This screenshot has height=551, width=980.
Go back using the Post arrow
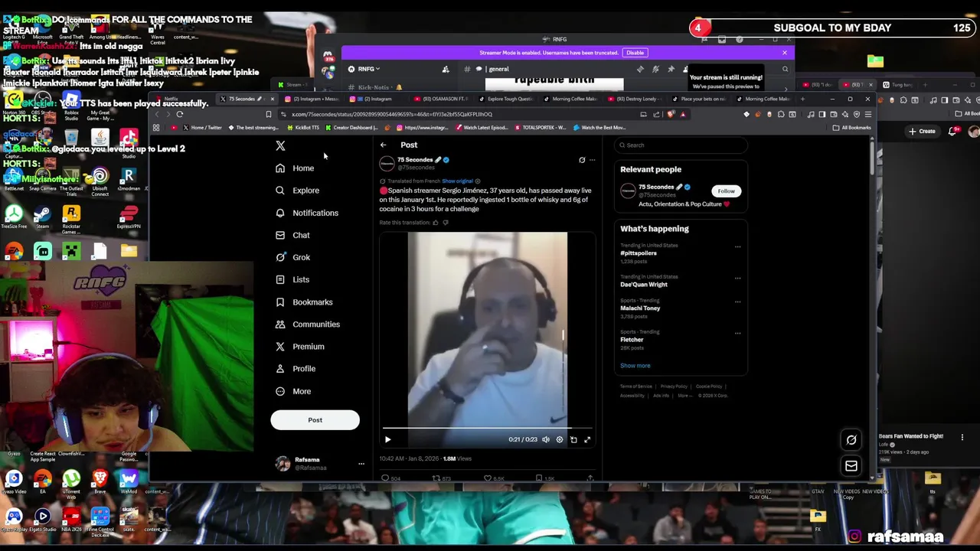(x=383, y=145)
